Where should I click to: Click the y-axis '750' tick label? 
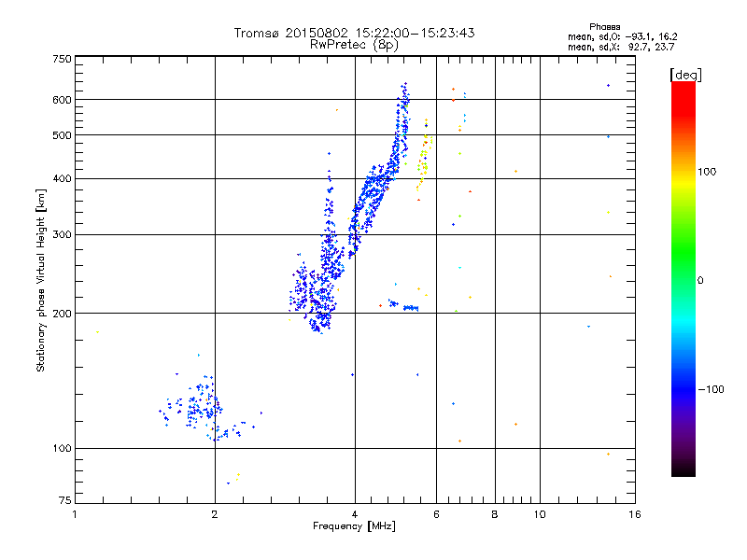click(62, 59)
